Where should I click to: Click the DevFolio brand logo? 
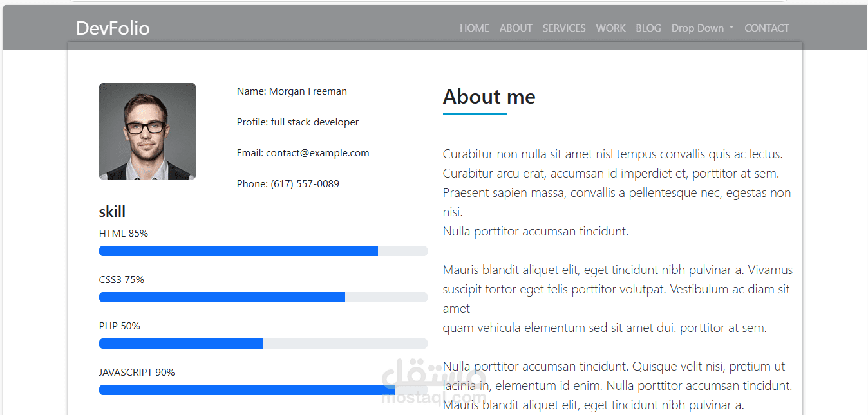point(113,28)
